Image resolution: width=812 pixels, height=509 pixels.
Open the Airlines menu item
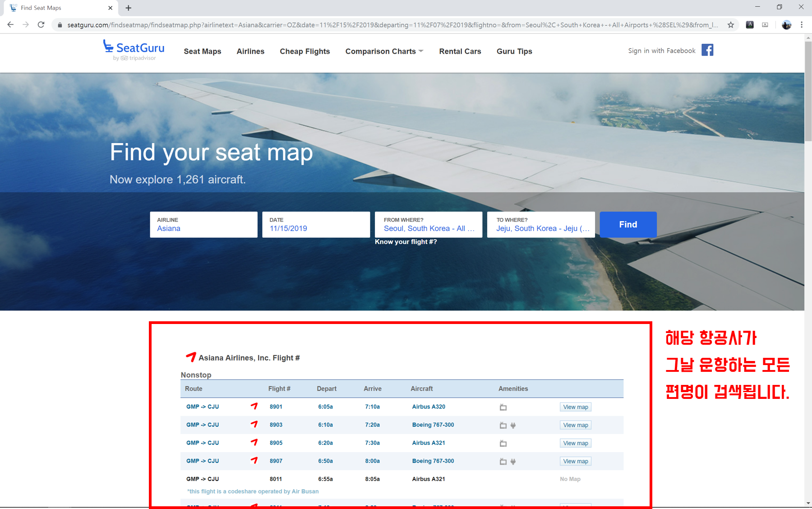(250, 51)
